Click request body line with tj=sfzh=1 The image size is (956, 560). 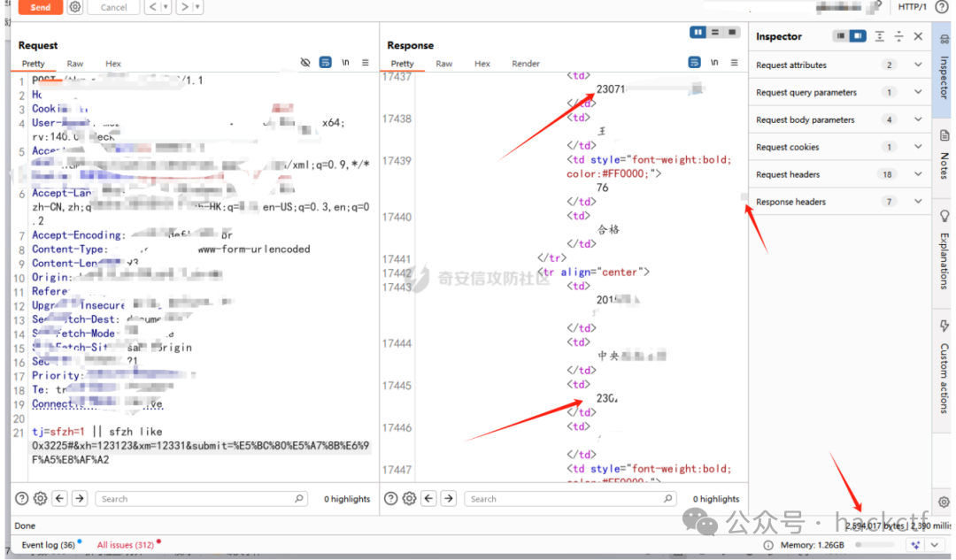97,432
